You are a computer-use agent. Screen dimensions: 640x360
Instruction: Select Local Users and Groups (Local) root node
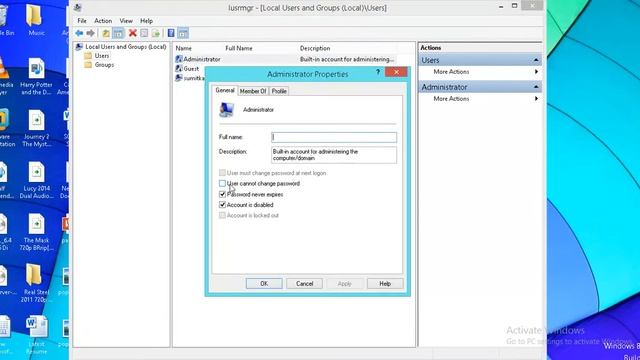click(126, 47)
